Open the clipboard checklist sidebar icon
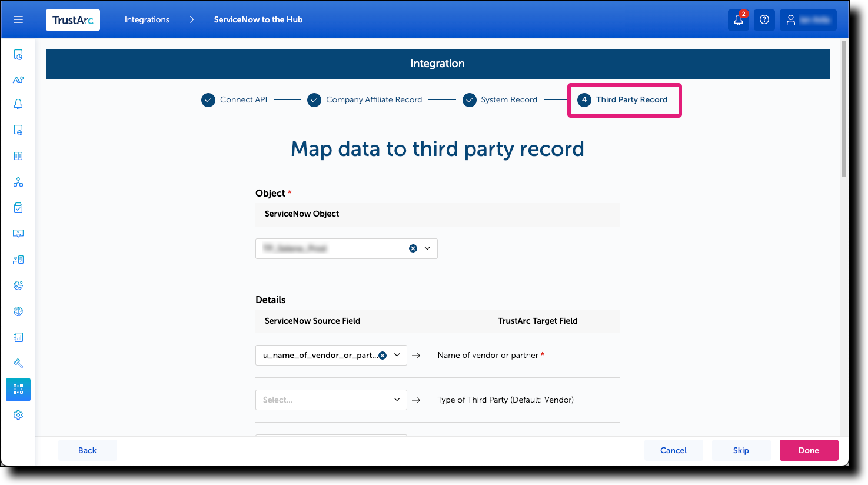Screen dimensions: 868x485 (x=18, y=207)
